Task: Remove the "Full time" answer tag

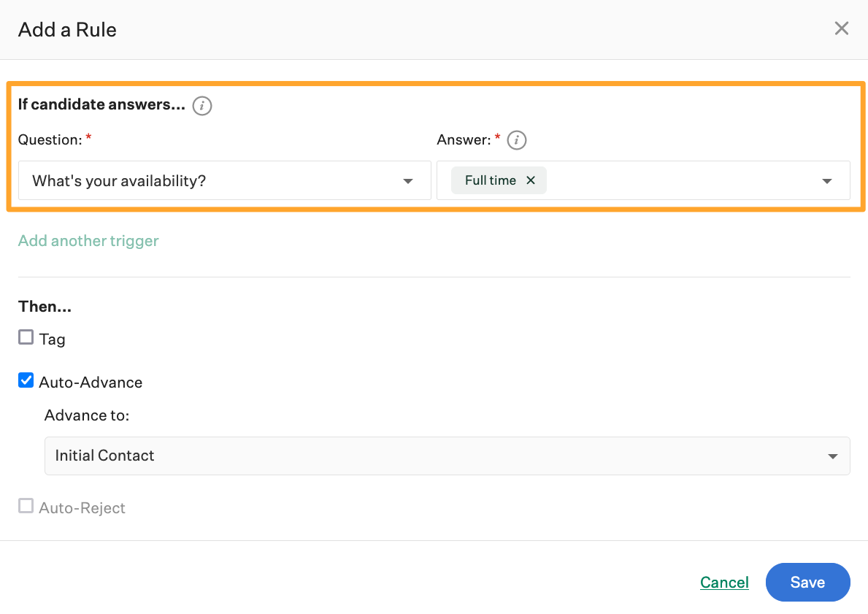Action: point(531,180)
